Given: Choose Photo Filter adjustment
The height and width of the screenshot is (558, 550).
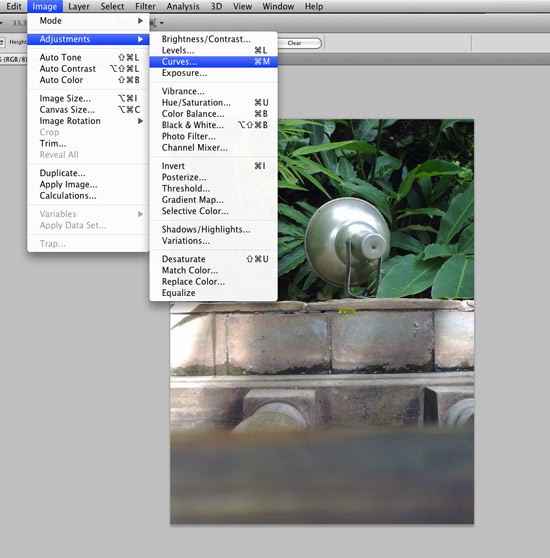Looking at the screenshot, I should [x=213, y=136].
